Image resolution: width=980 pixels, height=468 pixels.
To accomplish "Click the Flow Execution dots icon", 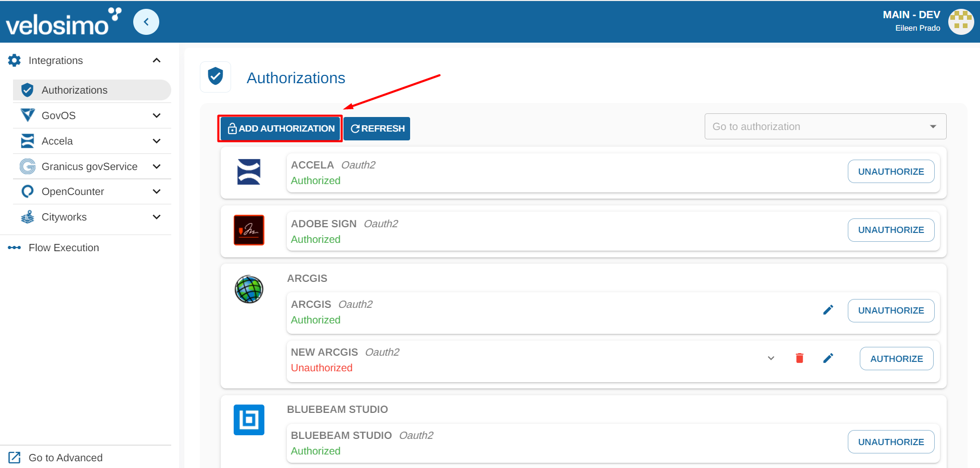I will pos(15,248).
